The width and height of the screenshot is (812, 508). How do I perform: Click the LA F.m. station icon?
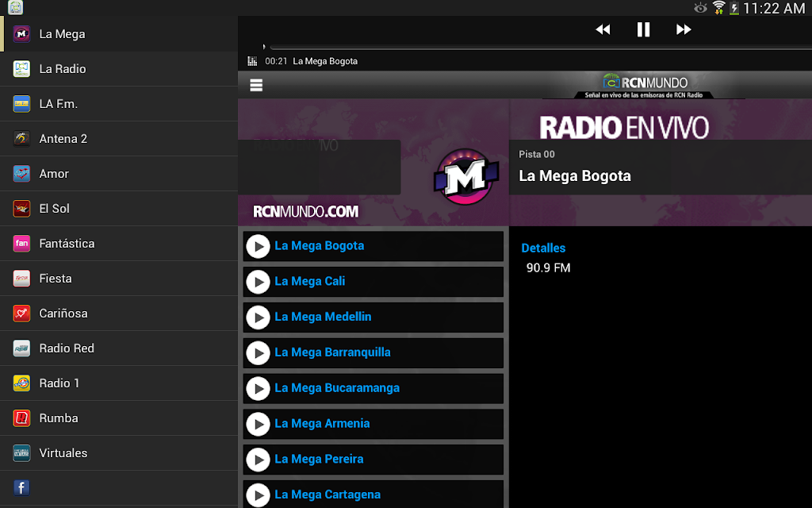coord(21,104)
